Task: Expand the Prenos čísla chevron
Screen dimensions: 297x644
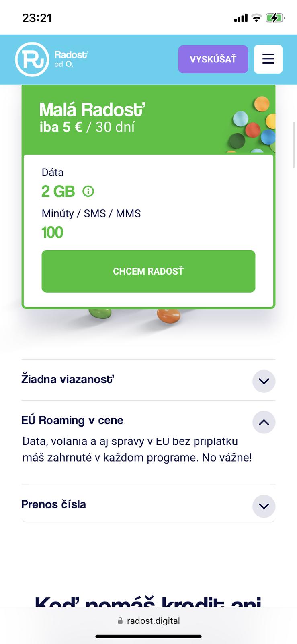Action: pos(264,506)
